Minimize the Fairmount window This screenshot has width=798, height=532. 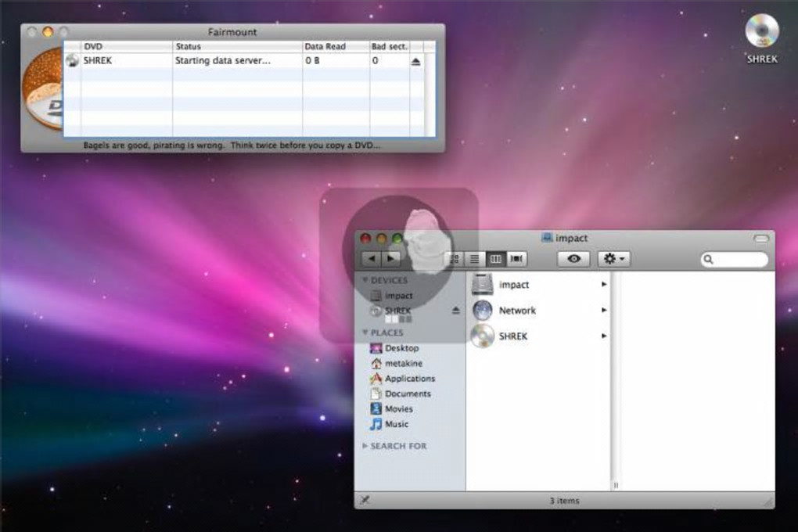point(48,32)
